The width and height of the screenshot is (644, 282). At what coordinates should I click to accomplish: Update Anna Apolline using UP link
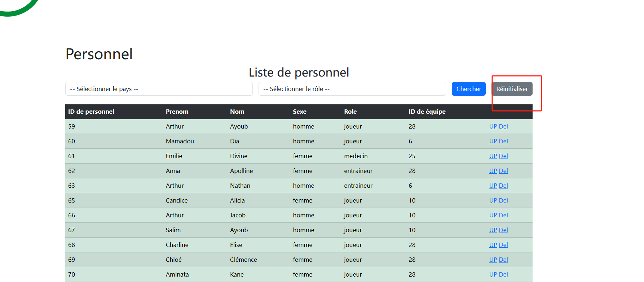tap(493, 171)
